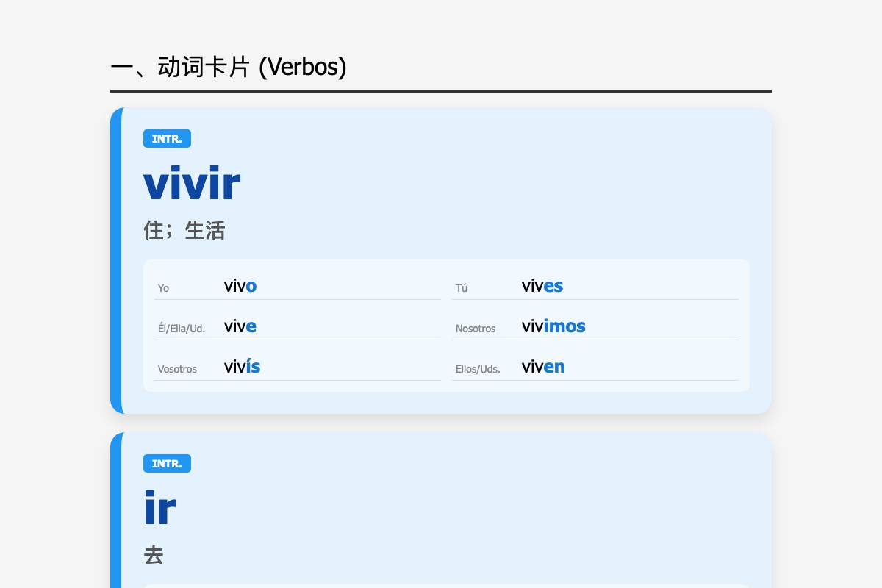Click the Tú pronoun label
Image resolution: width=882 pixels, height=588 pixels.
tap(462, 288)
